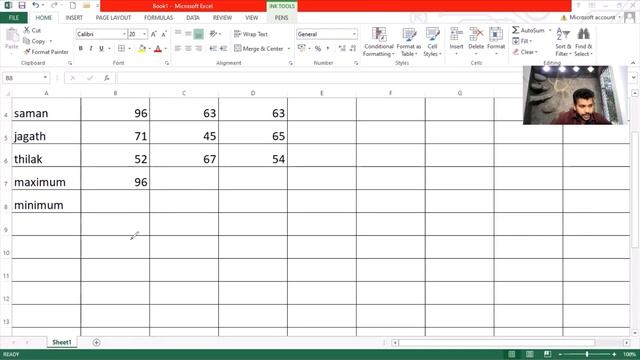Click Decrease Decimal icon

tap(353, 49)
